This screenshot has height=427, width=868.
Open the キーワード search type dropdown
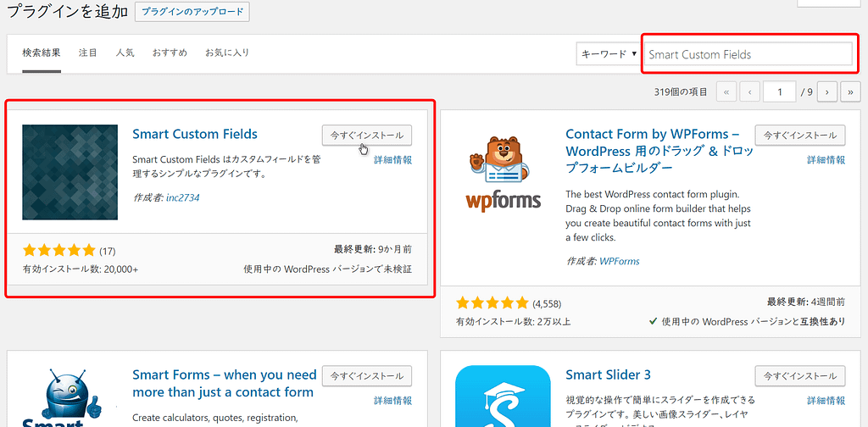pyautogui.click(x=609, y=54)
